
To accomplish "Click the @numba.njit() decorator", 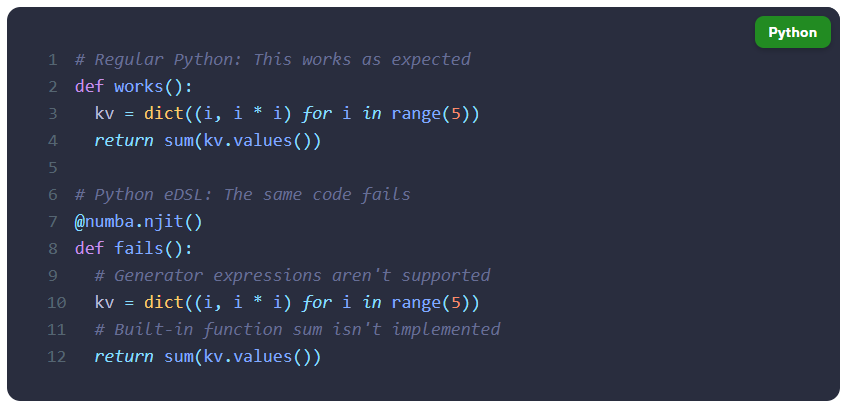I will click(x=138, y=222).
